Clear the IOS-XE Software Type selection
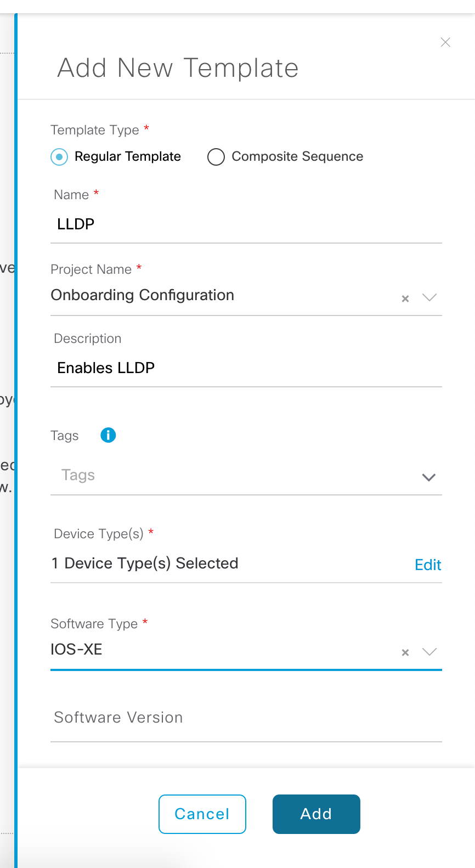Screen dimensions: 475x868 405,652
